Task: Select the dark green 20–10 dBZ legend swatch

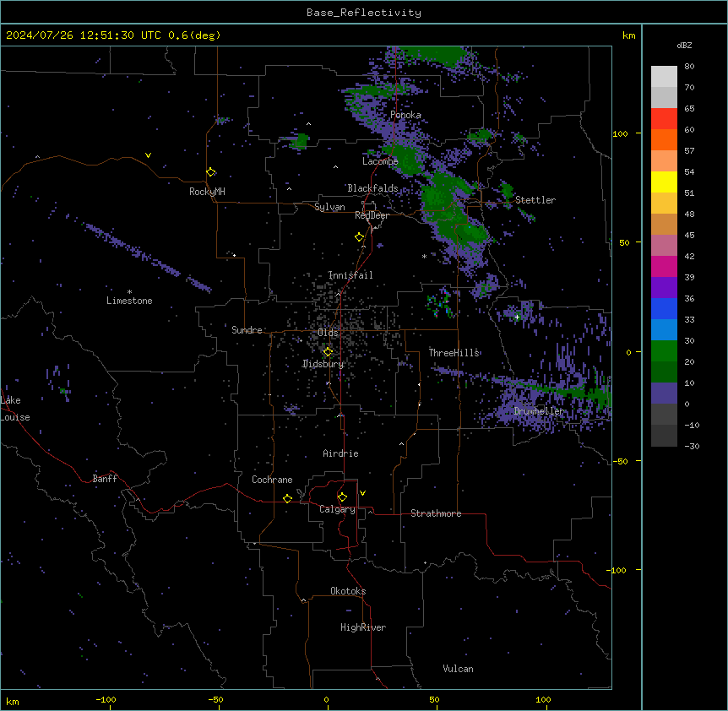Action: point(664,372)
